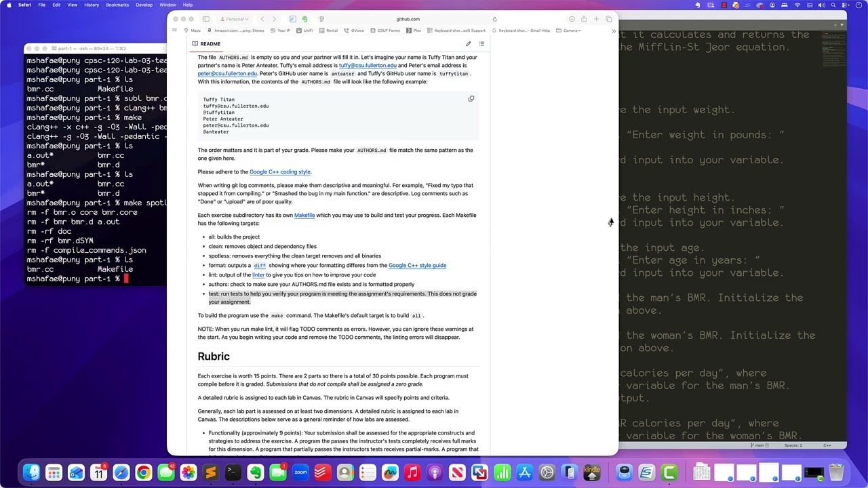This screenshot has width=868, height=488.
Task: Click the Share icon in Safari's toolbar
Action: (x=583, y=19)
